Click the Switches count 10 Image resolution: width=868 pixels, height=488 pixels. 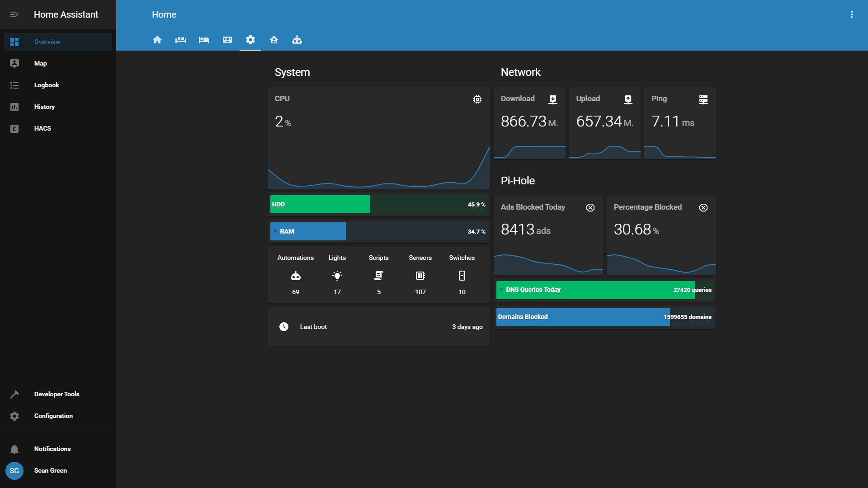point(462,292)
